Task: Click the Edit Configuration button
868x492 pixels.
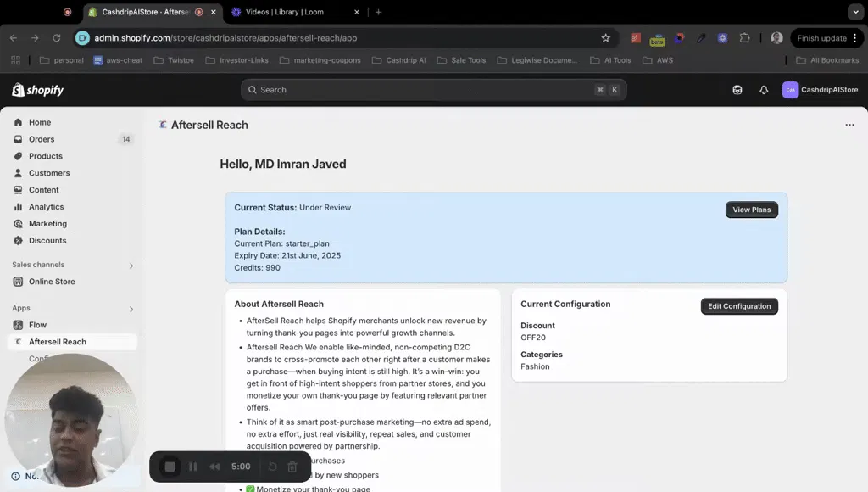Action: [739, 306]
